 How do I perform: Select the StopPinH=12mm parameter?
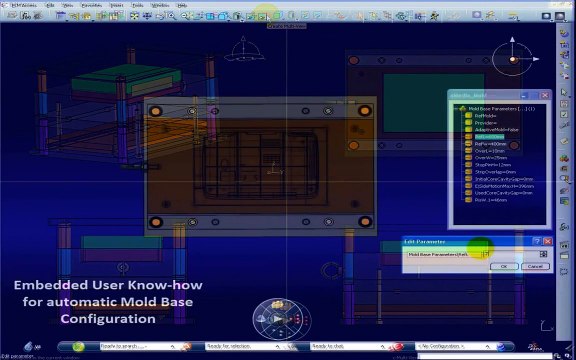(493, 165)
